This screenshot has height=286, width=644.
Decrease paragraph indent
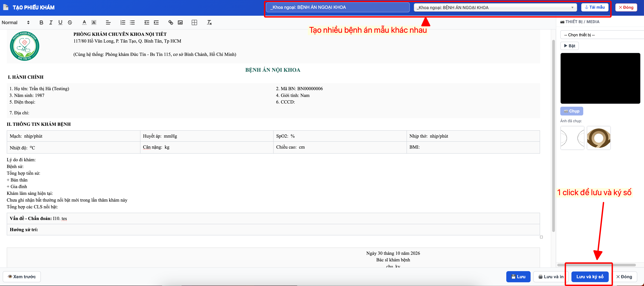pos(147,22)
